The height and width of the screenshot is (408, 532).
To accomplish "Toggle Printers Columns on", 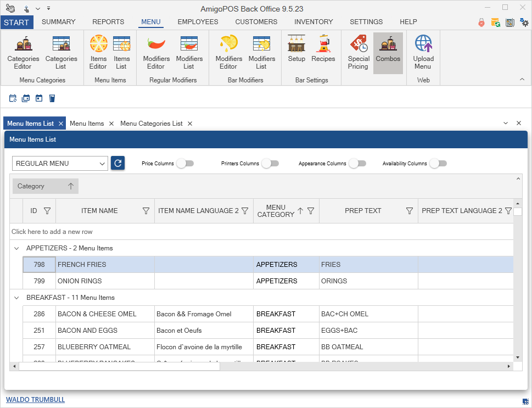I will pyautogui.click(x=270, y=163).
